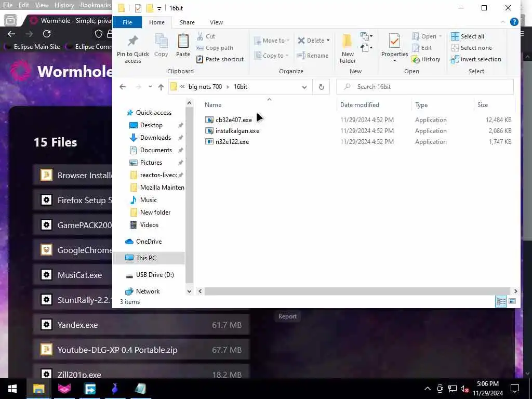Open file History from the ribbon
532x399 pixels.
tap(426, 59)
